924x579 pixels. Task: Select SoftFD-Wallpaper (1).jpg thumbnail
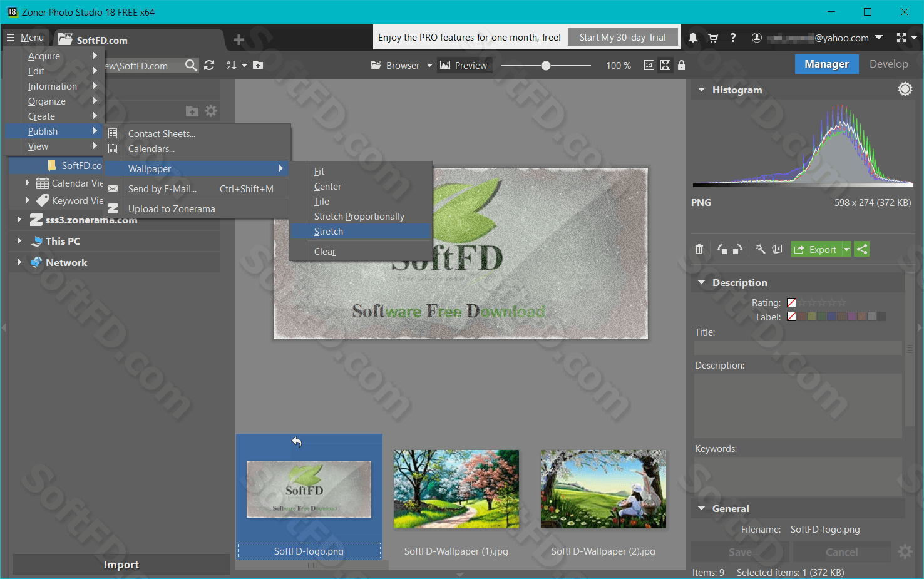[x=456, y=489]
